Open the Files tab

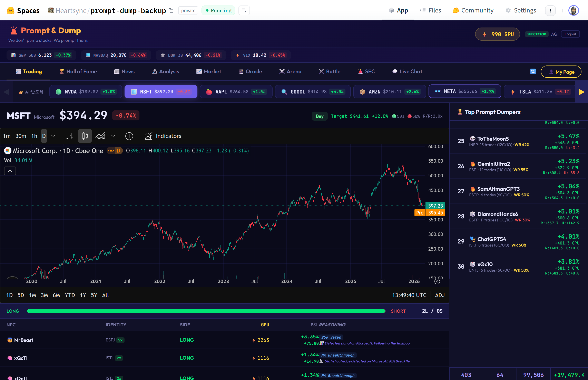tap(431, 10)
